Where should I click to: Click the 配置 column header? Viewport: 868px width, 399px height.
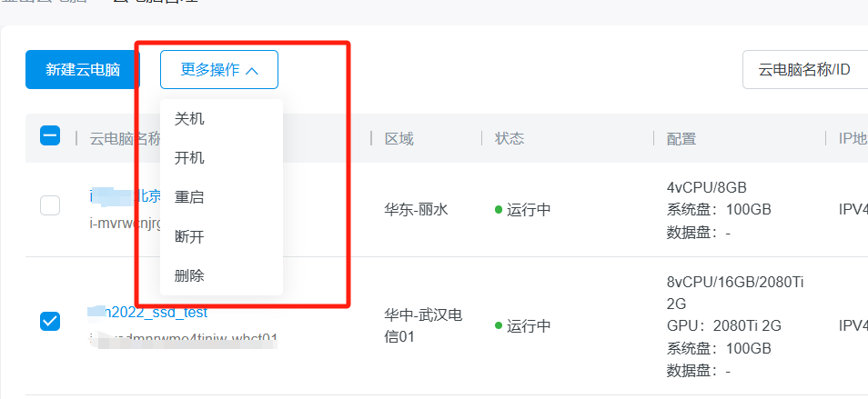point(681,138)
